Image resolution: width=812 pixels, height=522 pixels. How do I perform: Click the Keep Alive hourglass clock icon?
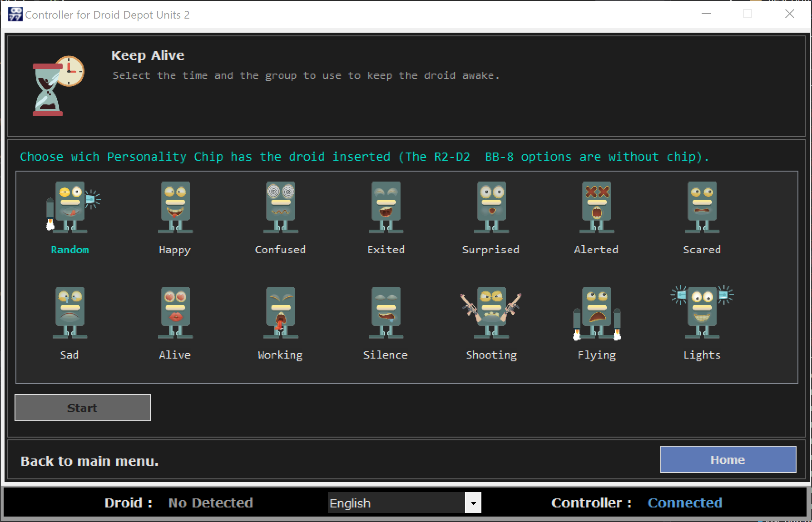(x=58, y=86)
